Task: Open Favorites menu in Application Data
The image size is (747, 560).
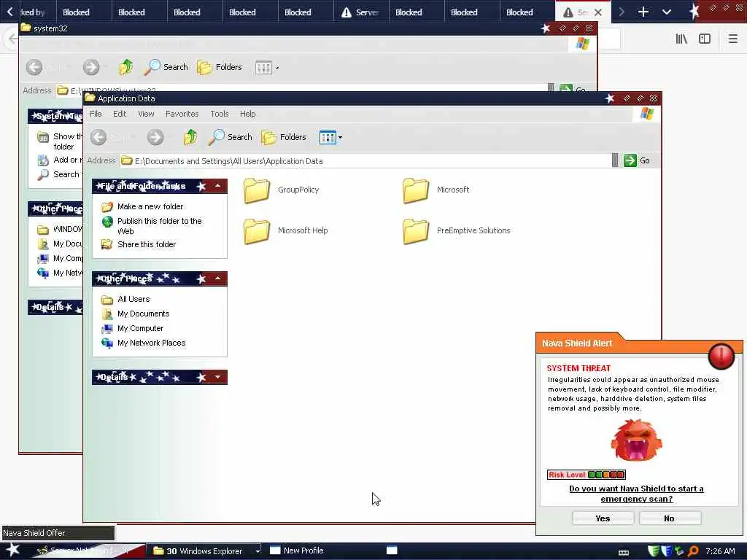Action: pyautogui.click(x=182, y=114)
